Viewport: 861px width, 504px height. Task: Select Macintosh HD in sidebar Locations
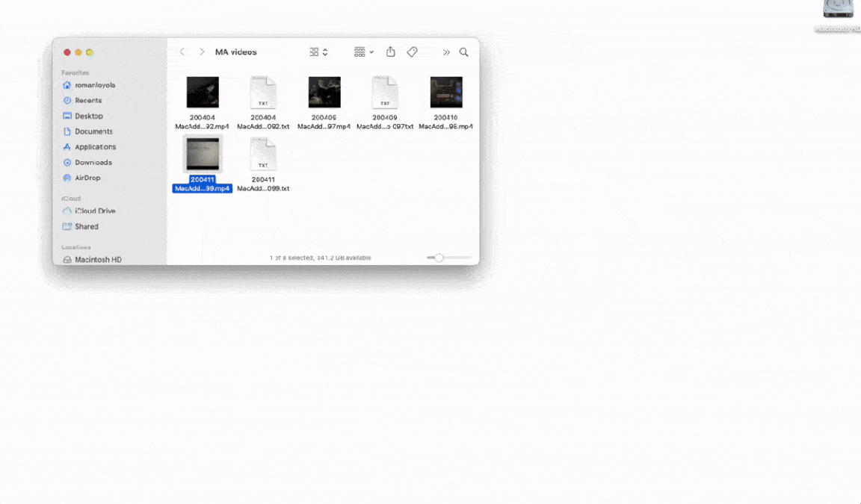click(x=92, y=259)
